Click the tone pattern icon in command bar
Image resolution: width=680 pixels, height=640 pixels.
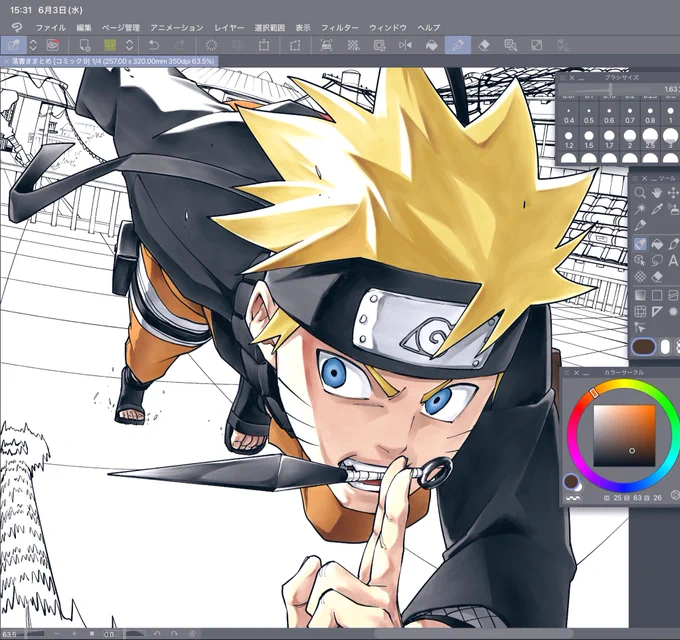(353, 45)
